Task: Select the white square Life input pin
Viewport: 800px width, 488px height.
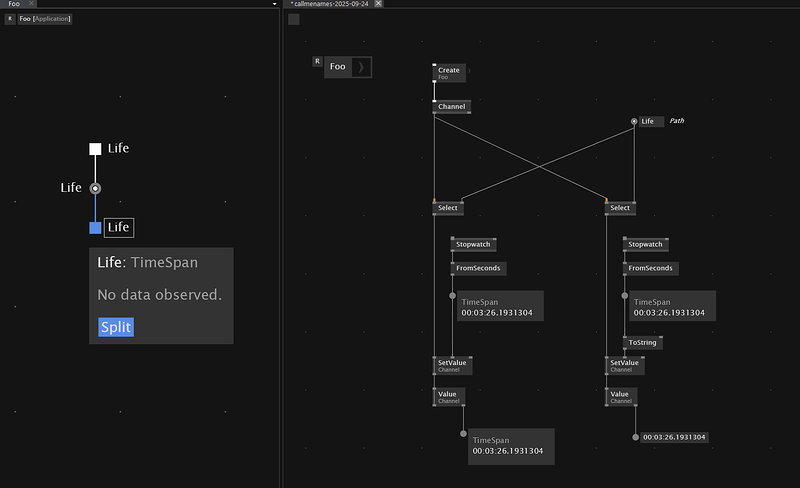Action: tap(95, 149)
